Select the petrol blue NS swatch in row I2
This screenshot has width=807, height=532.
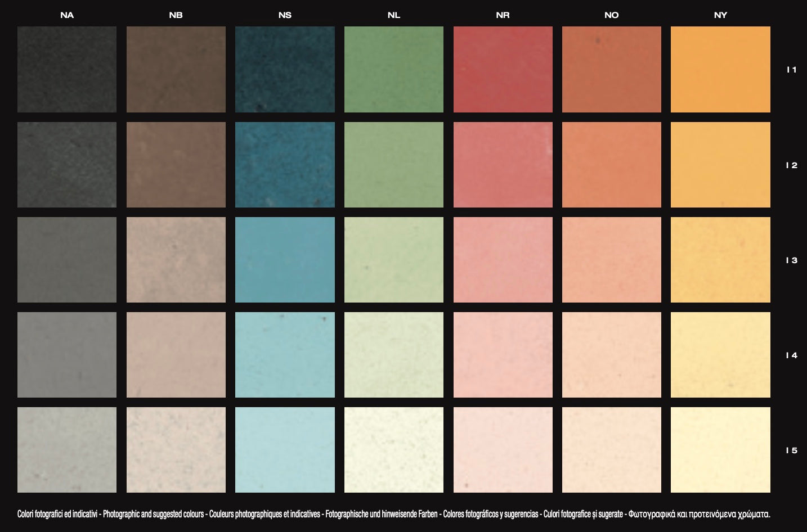[x=285, y=165]
